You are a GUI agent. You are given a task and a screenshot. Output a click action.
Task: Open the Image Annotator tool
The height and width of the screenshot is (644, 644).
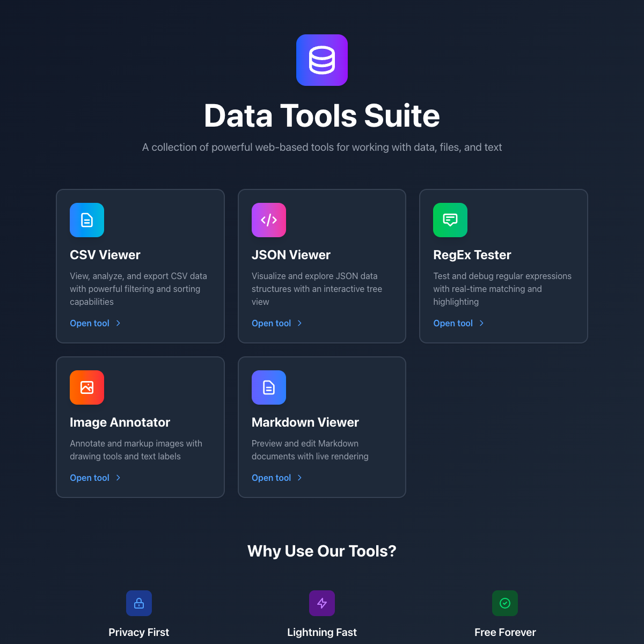tap(89, 478)
